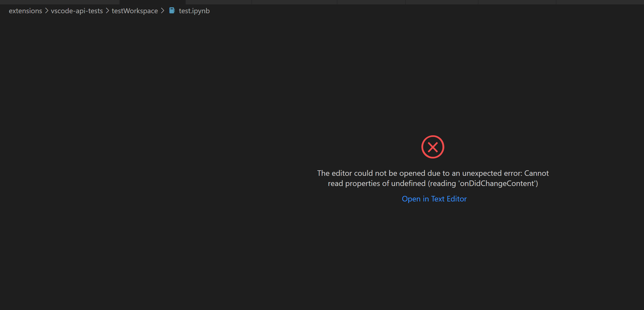Select extensions in the breadcrumb trail
644x310 pixels.
[25, 10]
